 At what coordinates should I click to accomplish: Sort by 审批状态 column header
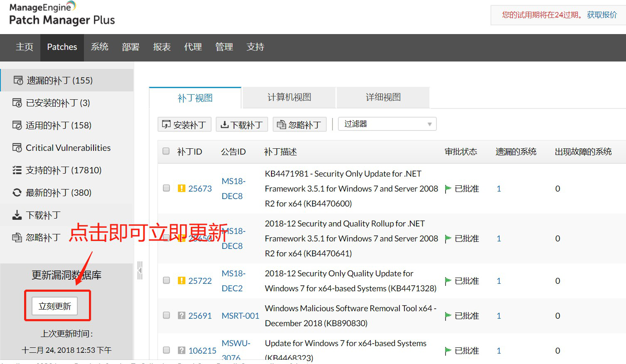click(x=461, y=152)
